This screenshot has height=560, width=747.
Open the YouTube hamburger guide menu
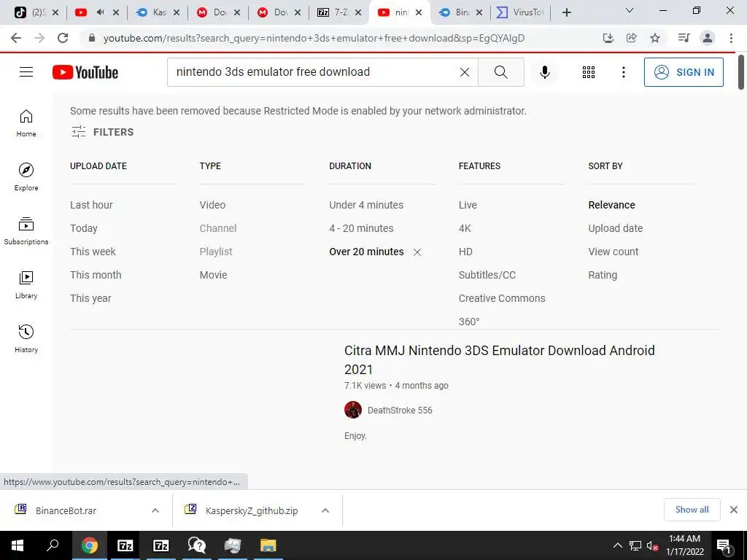26,72
